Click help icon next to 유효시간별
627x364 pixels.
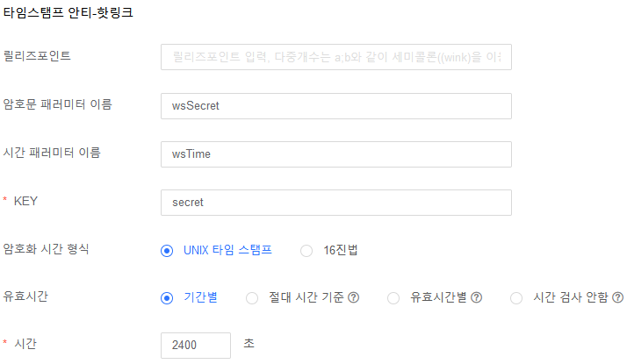click(477, 298)
